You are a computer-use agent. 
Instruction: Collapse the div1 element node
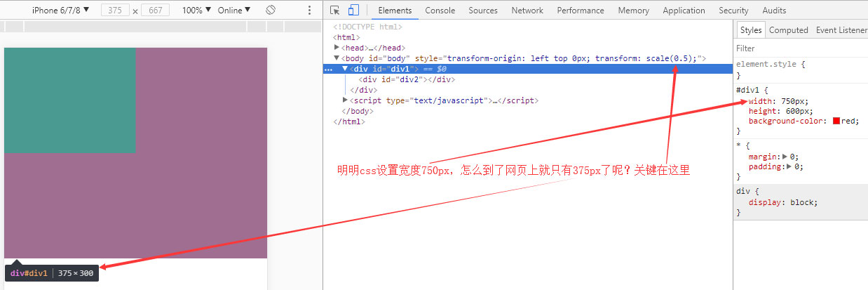tap(345, 69)
